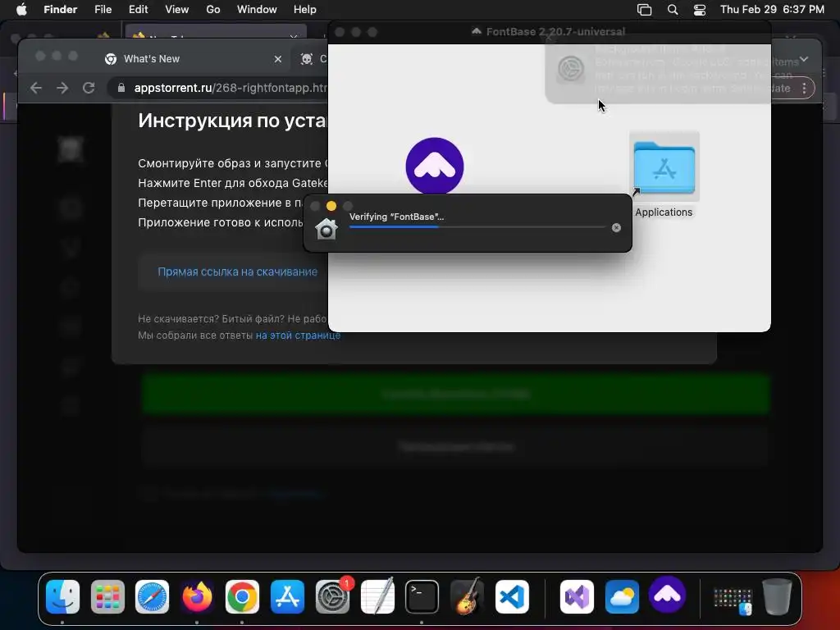Click the lock icon in Chrome address bar
The image size is (840, 630).
121,88
